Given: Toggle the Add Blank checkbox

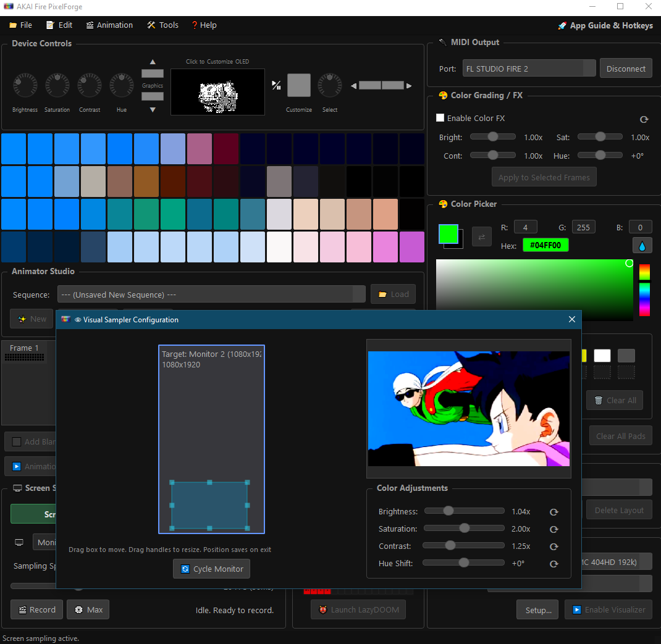Looking at the screenshot, I should [17, 441].
